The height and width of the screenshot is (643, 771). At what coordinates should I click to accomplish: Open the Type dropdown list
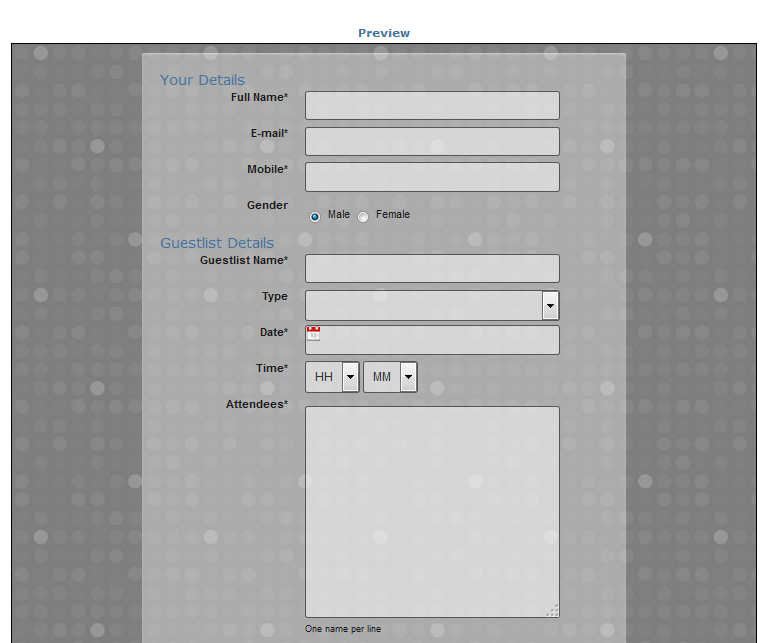pos(432,305)
